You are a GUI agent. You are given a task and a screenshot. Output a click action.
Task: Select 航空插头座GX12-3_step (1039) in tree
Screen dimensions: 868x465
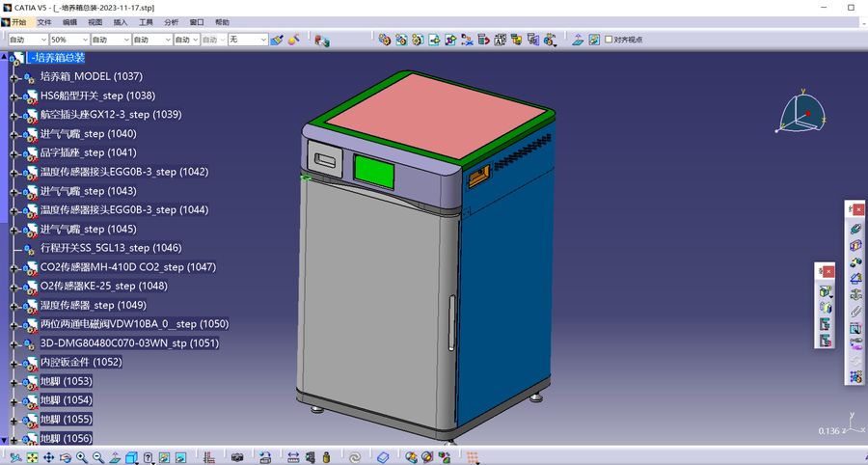click(x=111, y=115)
